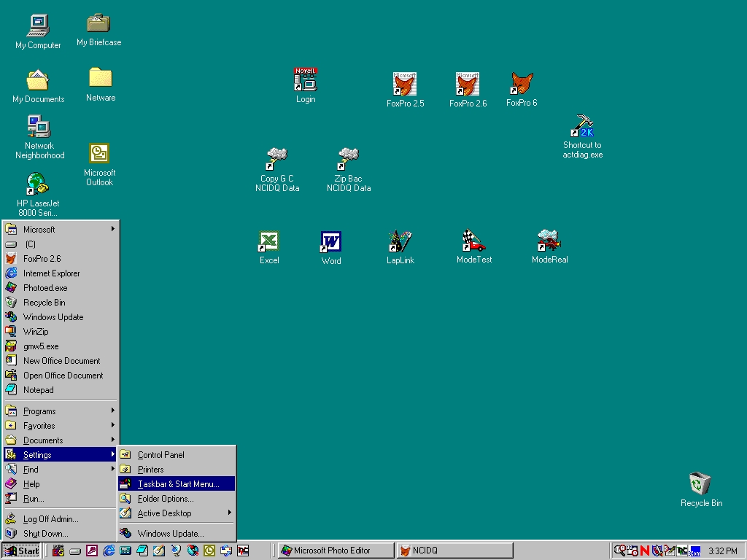Select the ModeTest desktop shortcut

tap(474, 246)
